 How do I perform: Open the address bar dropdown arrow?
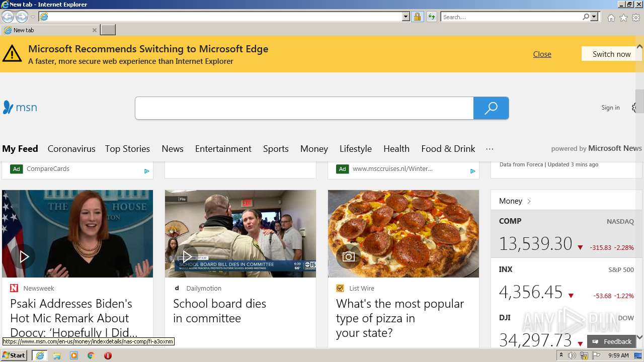pyautogui.click(x=406, y=17)
